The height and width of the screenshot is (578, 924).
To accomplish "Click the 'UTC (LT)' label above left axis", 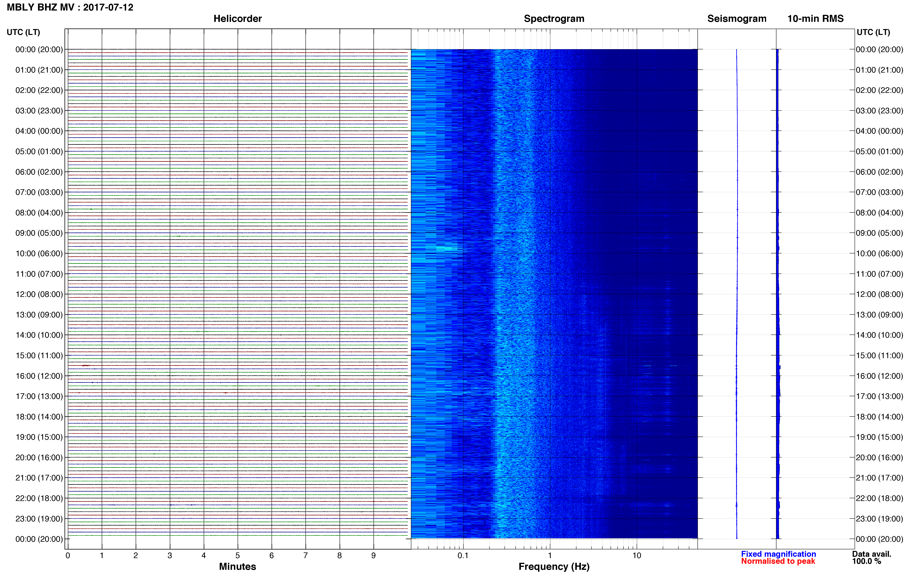I will [x=23, y=32].
